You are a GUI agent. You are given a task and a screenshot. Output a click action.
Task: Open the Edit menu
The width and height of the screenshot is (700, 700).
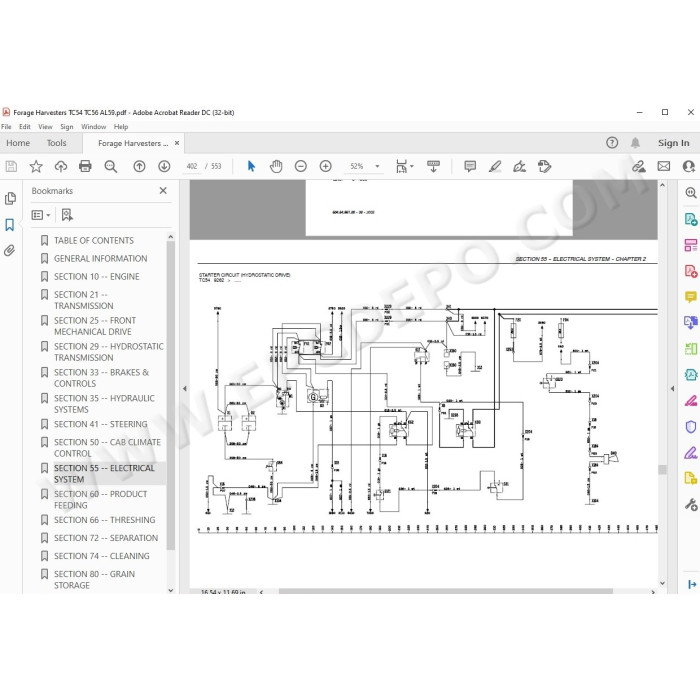pos(25,127)
